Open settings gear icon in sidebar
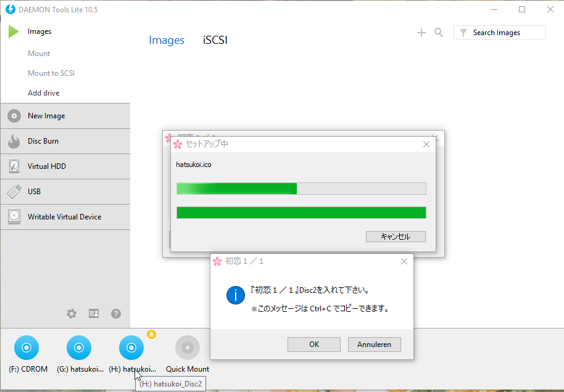Image resolution: width=564 pixels, height=392 pixels. pyautogui.click(x=72, y=314)
